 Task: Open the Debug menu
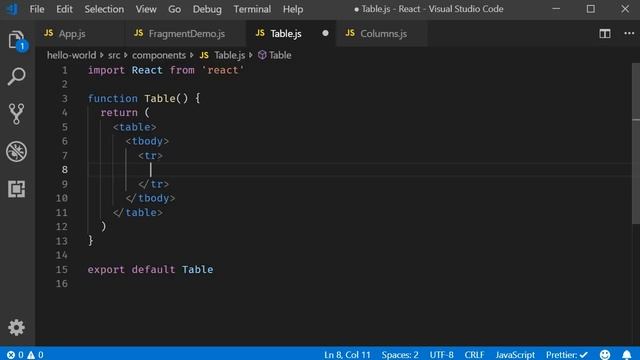click(x=207, y=9)
